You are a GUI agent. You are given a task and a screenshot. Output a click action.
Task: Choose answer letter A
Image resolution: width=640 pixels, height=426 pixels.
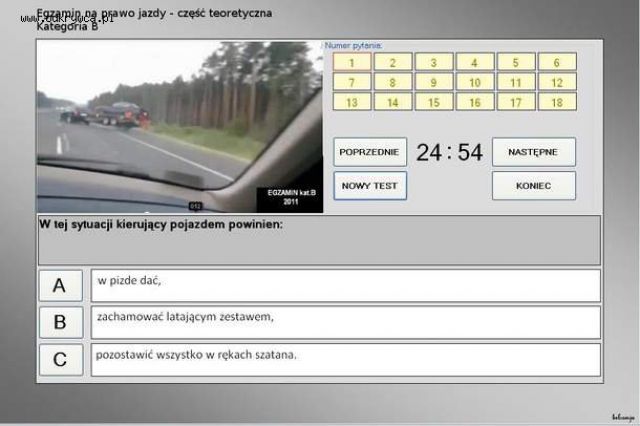(61, 285)
